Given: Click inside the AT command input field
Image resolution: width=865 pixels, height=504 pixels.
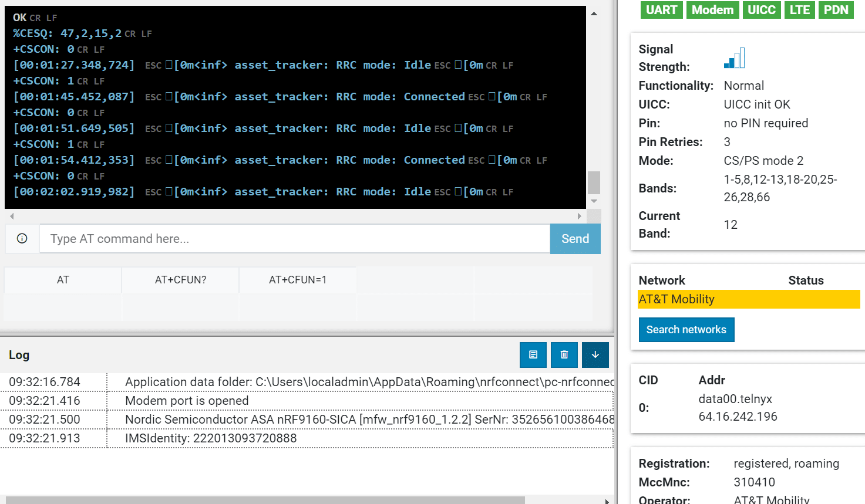Looking at the screenshot, I should tap(294, 239).
